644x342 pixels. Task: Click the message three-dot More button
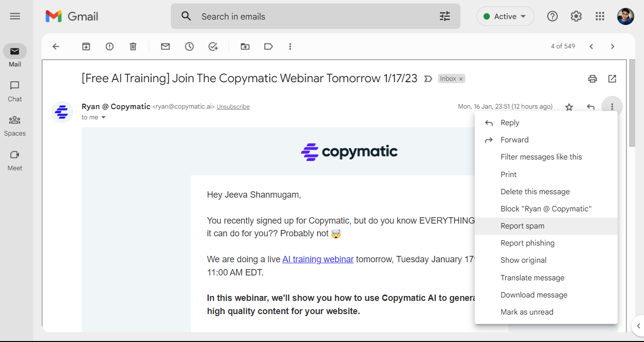[x=612, y=107]
